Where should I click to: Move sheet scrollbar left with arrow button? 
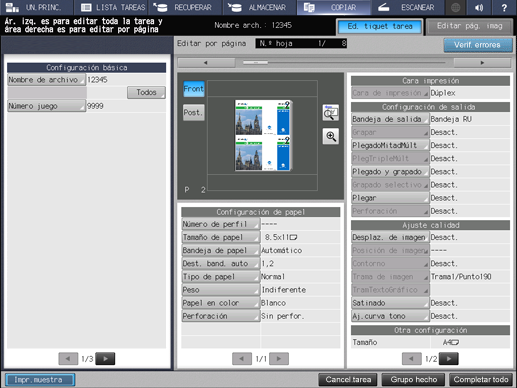206,63
